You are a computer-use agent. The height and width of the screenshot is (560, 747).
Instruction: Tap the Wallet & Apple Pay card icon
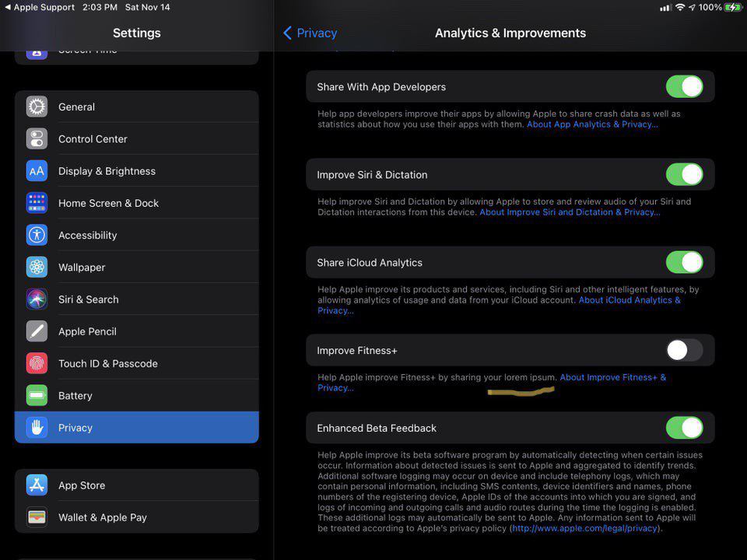[x=37, y=517]
